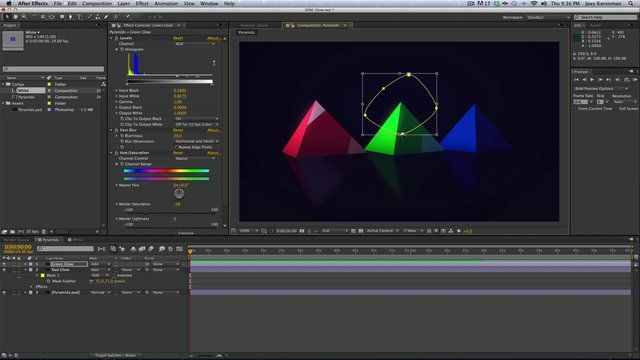Hide the Red Glow layer eye

click(4, 270)
